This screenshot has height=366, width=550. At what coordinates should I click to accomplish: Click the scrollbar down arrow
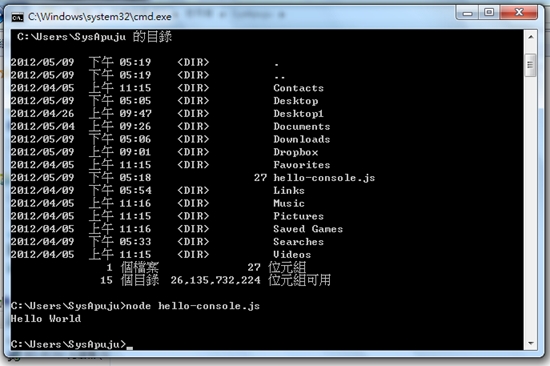pyautogui.click(x=531, y=343)
